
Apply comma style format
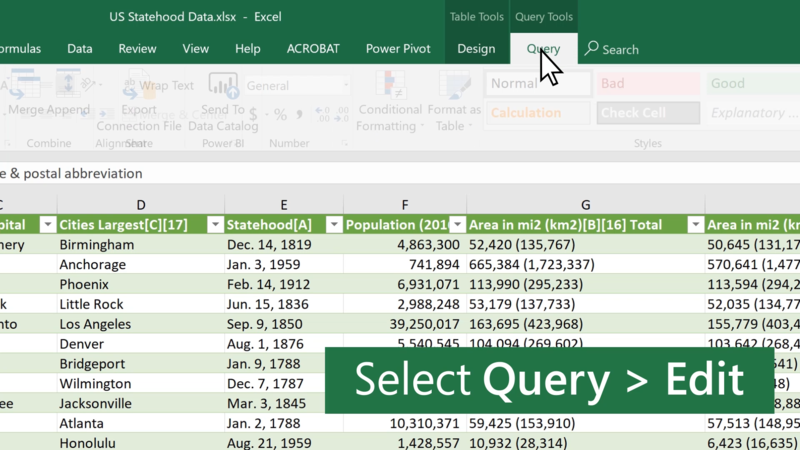(299, 114)
